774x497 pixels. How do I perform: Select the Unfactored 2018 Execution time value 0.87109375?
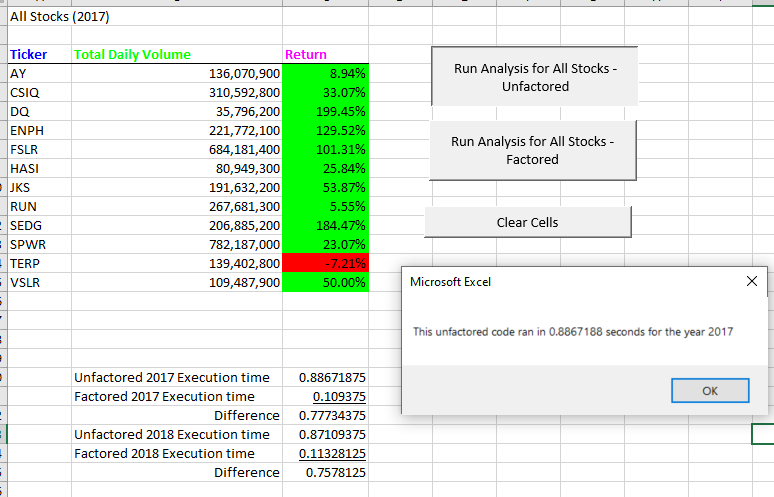pyautogui.click(x=325, y=435)
